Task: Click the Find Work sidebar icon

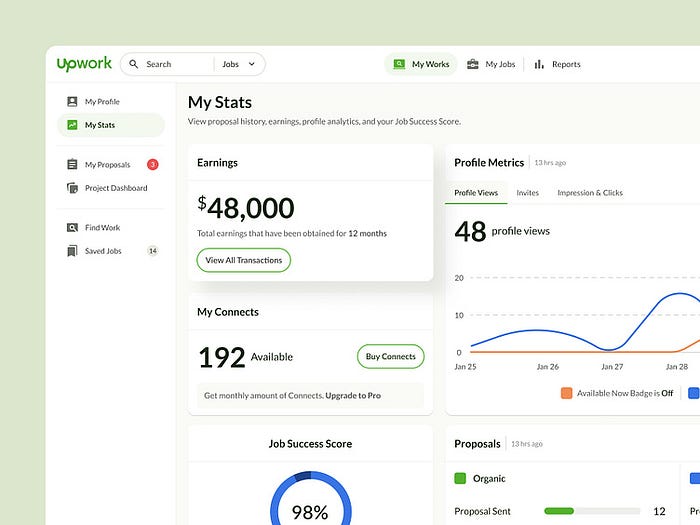Action: point(72,228)
